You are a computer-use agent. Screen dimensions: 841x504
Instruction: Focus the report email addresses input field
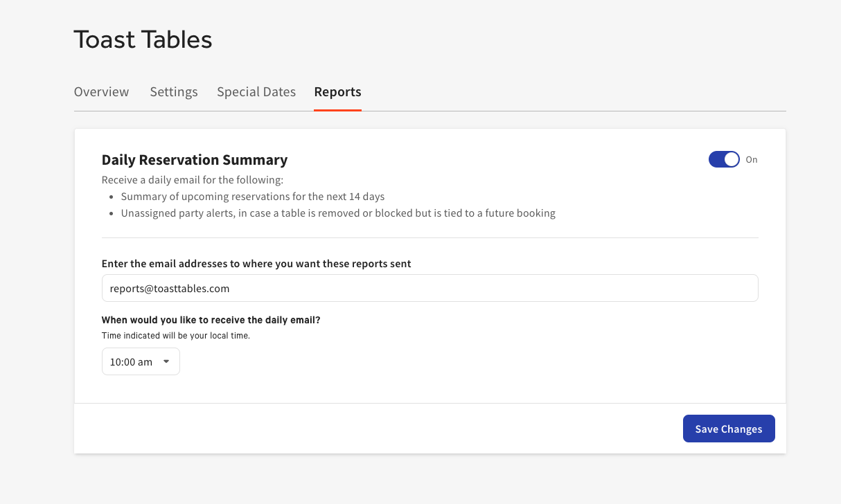(485, 288)
